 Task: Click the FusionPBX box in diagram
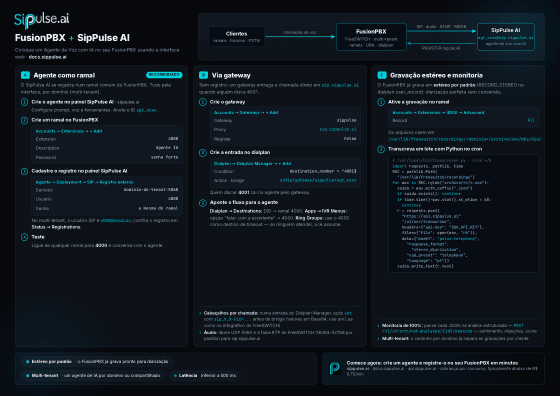click(371, 37)
